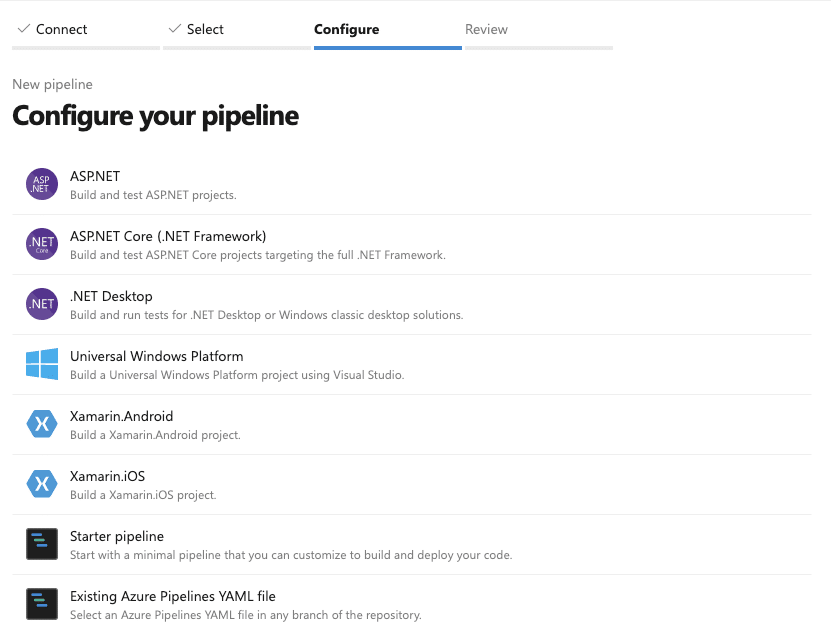Click the Existing Azure Pipelines YAML icon
Screen dimensions: 831x633
(42, 604)
